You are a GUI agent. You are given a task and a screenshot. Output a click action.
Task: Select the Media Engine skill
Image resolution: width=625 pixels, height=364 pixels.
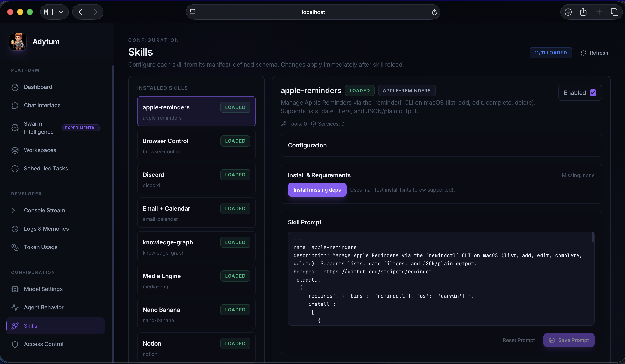point(196,280)
